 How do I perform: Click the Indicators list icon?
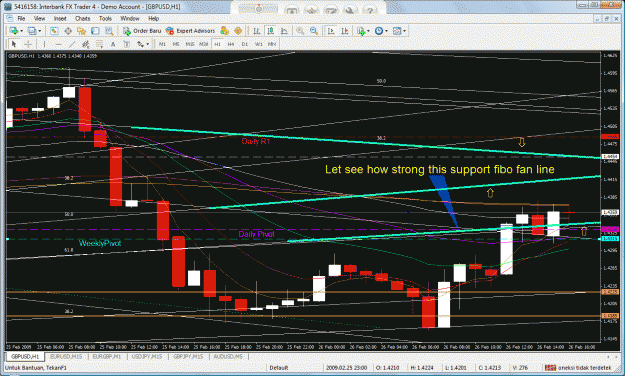(x=361, y=31)
